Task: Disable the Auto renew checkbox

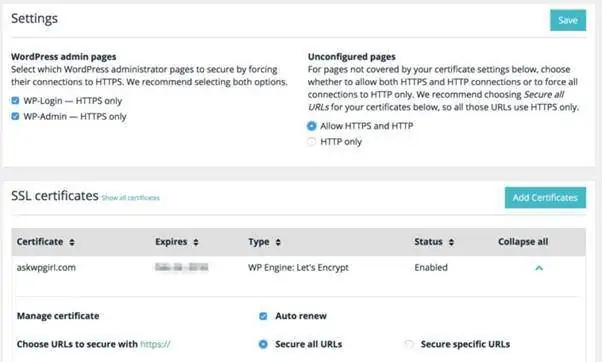Action: coord(263,316)
